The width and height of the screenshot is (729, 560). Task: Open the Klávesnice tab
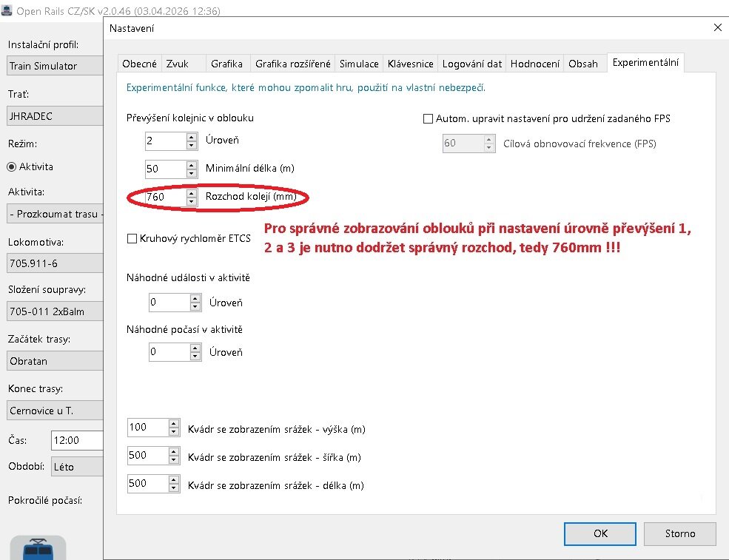coord(410,64)
